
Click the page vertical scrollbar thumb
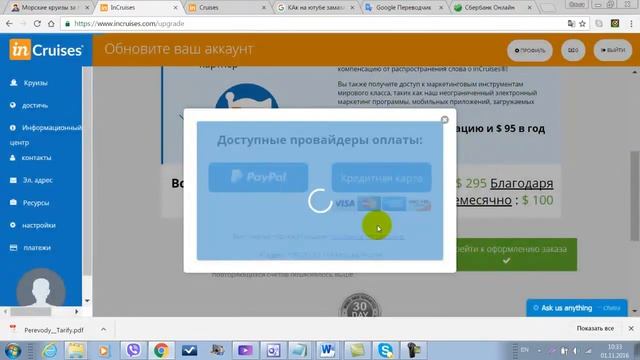635,196
